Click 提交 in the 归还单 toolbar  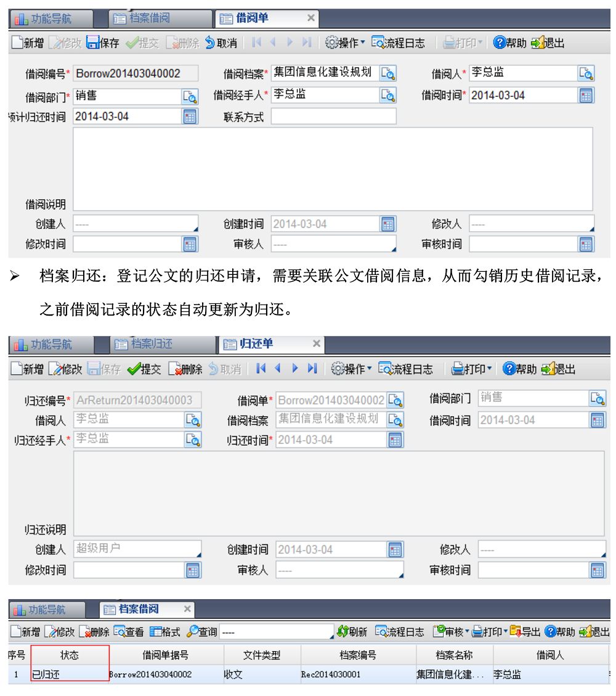click(x=144, y=369)
